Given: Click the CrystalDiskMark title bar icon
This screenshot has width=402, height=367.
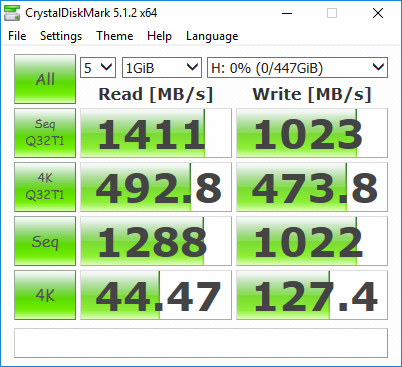Looking at the screenshot, I should 12,13.
